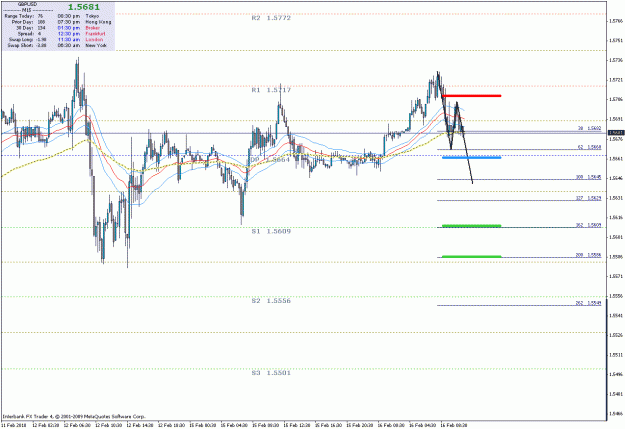Select the 12 Feb 14:30 time axis marker
The width and height of the screenshot is (625, 429).
(x=140, y=425)
